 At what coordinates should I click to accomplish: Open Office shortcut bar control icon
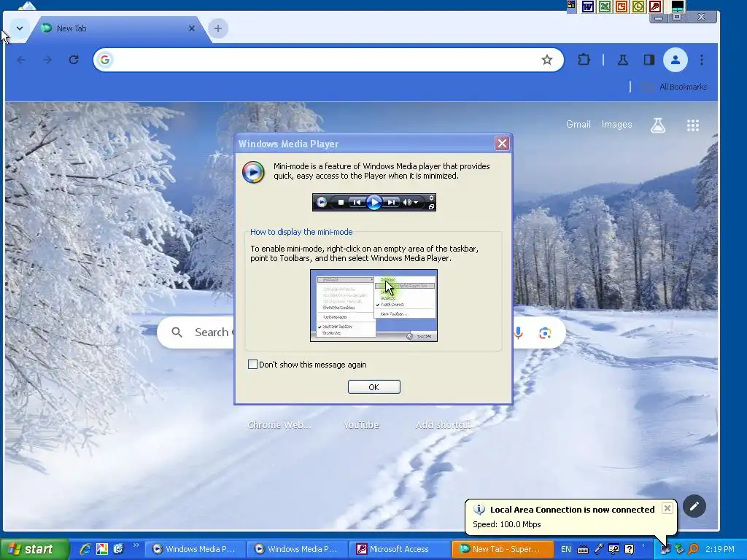[x=571, y=6]
